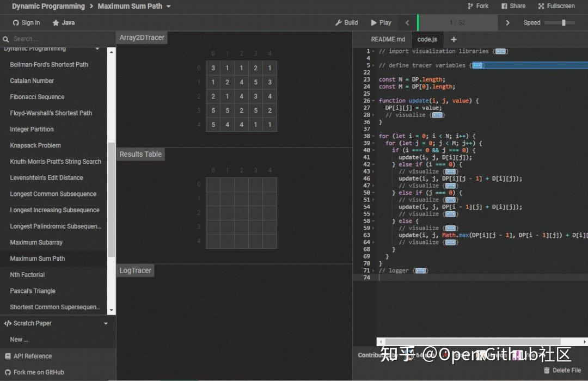This screenshot has width=588, height=381.
Task: Open the API Reference icon
Action: (8, 356)
